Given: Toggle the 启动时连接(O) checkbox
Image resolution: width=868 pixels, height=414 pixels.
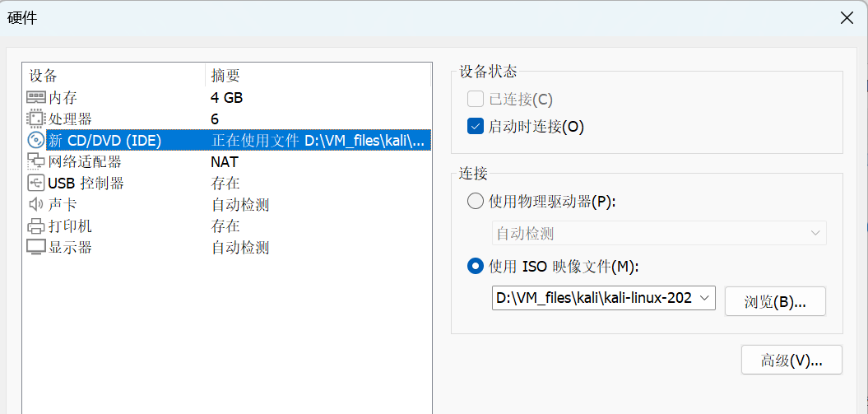Looking at the screenshot, I should click(475, 127).
